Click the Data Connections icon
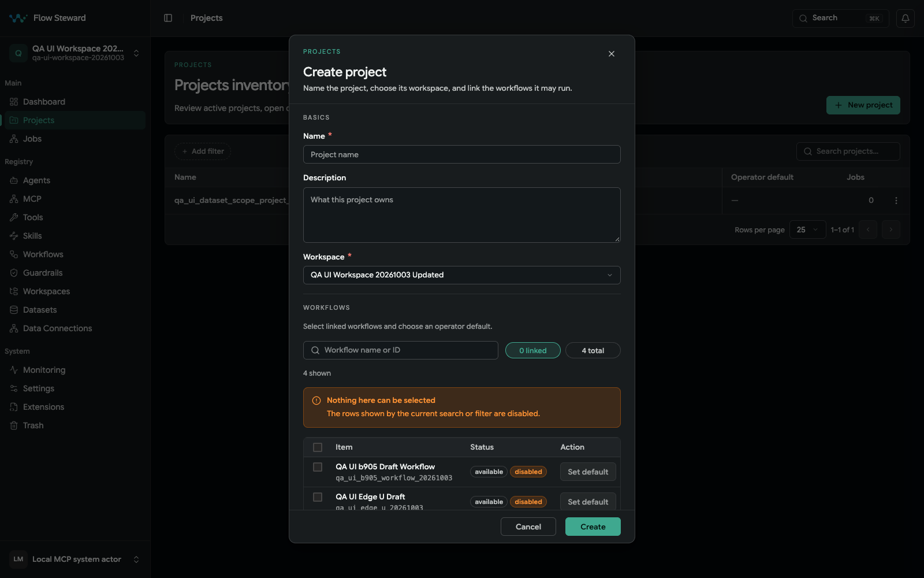 pos(14,328)
